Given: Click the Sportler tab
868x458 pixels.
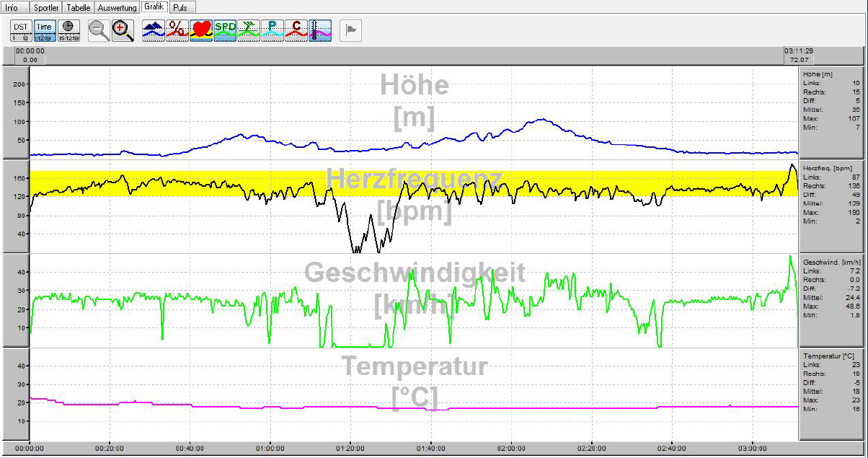Looking at the screenshot, I should coord(46,7).
